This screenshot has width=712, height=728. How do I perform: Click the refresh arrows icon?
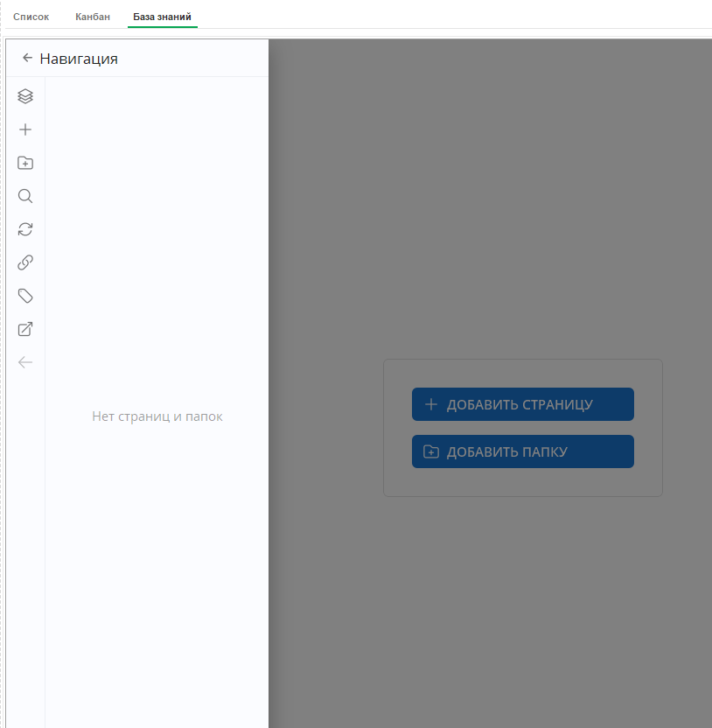[25, 229]
